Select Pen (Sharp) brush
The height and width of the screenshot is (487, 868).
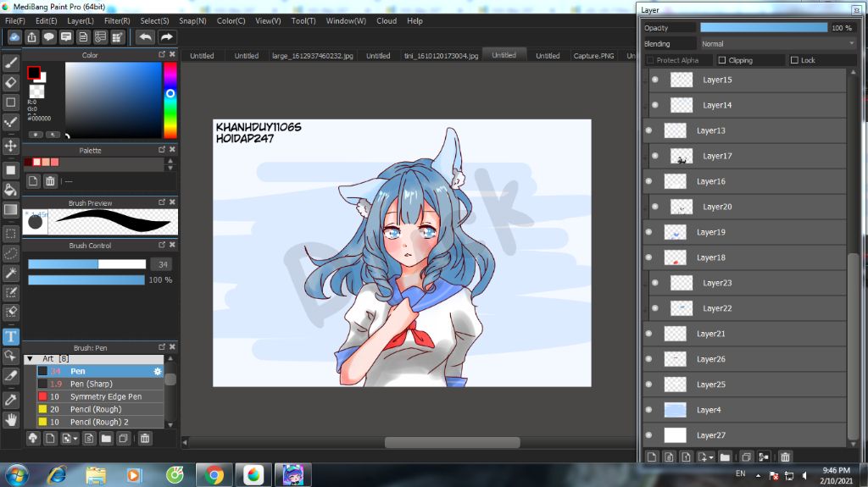(x=100, y=384)
